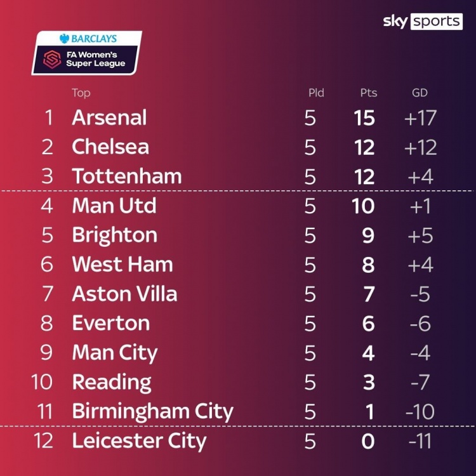Select the Top column header
This screenshot has width=476, height=476.
pyautogui.click(x=81, y=93)
